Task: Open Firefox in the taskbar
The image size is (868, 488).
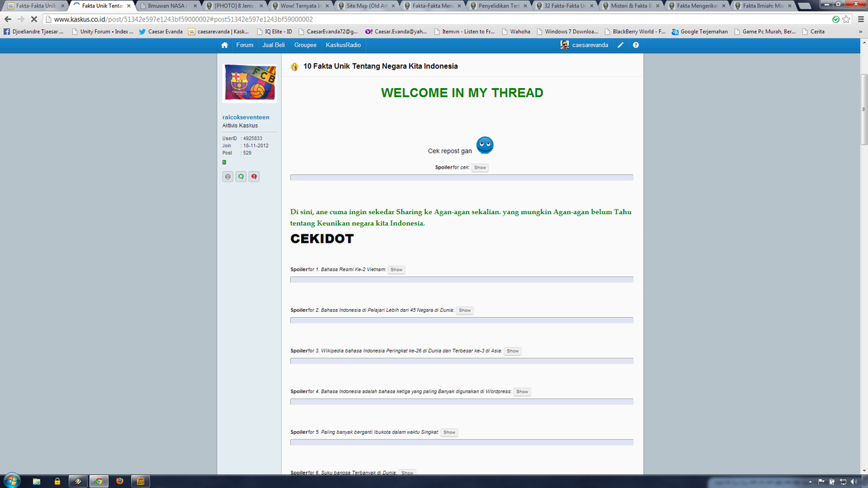Action: click(120, 481)
